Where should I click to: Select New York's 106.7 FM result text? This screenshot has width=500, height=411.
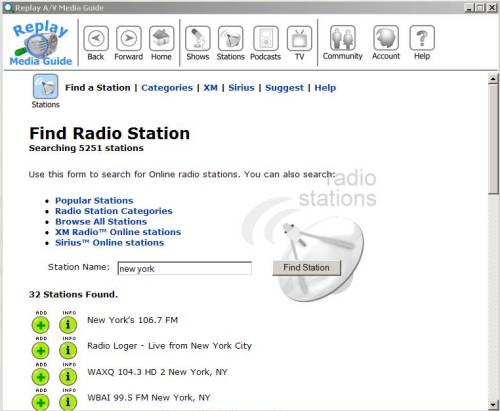click(132, 320)
